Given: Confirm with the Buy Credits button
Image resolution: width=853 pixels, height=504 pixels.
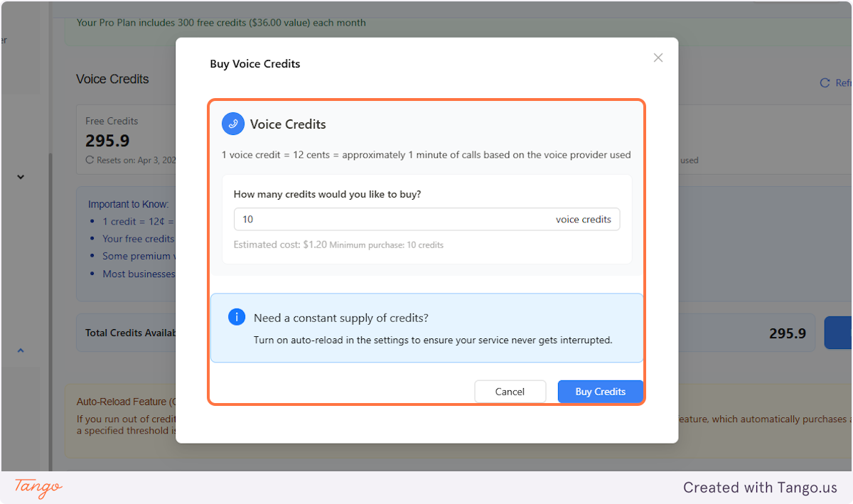Looking at the screenshot, I should point(600,392).
